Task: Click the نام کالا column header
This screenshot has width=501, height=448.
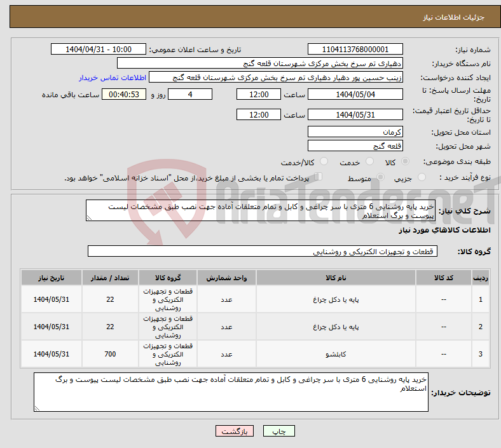Action: click(336, 278)
